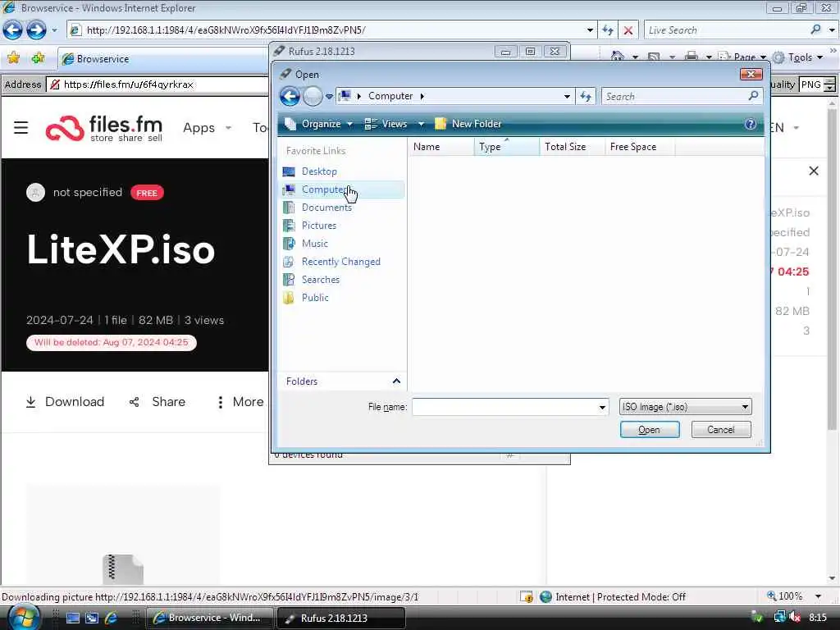This screenshot has height=630, width=840.
Task: Open Views menu dropdown arrow
Action: click(x=421, y=124)
